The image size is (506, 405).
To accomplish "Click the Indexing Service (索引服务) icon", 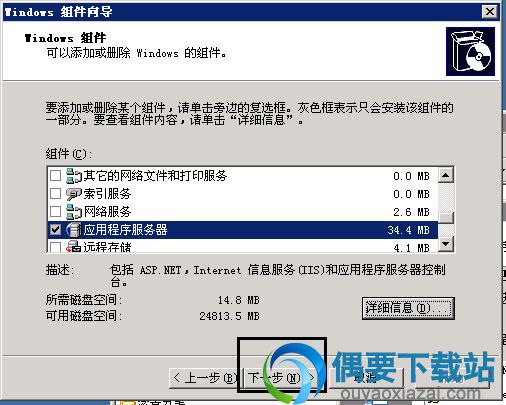I will pos(74,194).
